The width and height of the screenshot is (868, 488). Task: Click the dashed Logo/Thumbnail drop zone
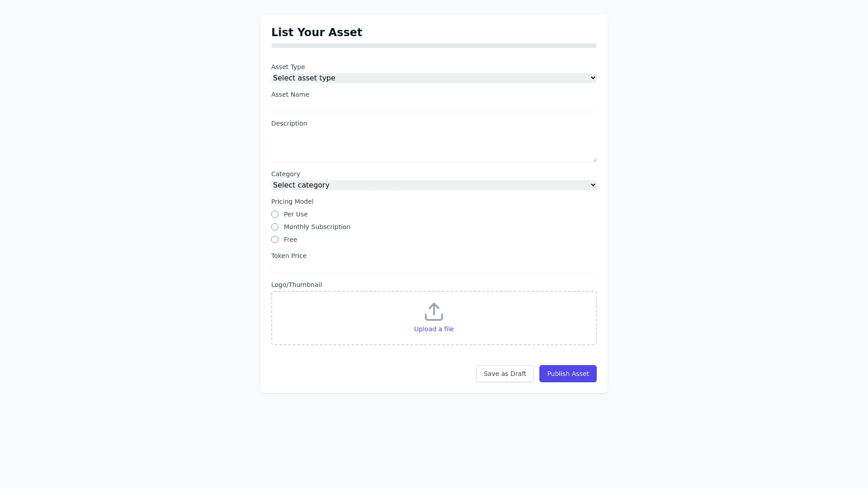[520, 318]
